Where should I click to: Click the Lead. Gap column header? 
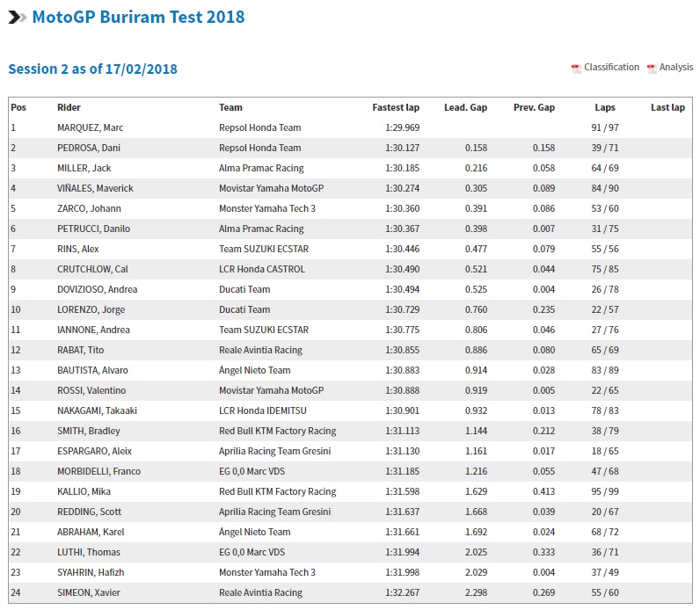(x=465, y=107)
